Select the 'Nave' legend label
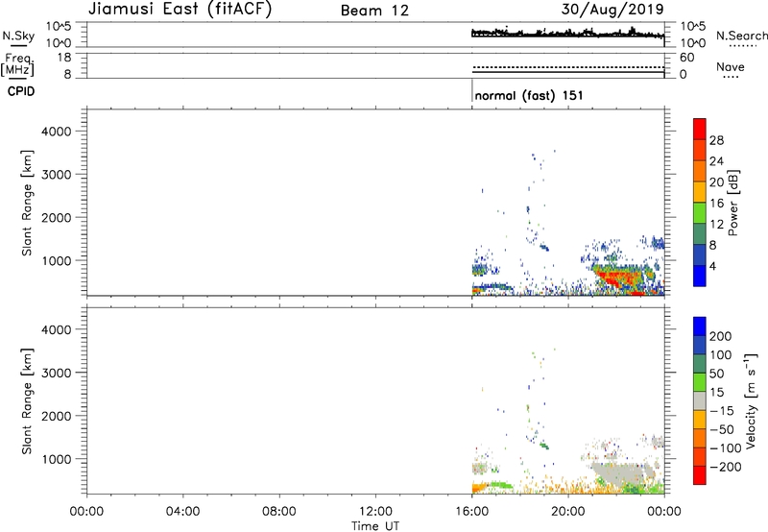Viewport: 768px width, 532px height. click(731, 66)
